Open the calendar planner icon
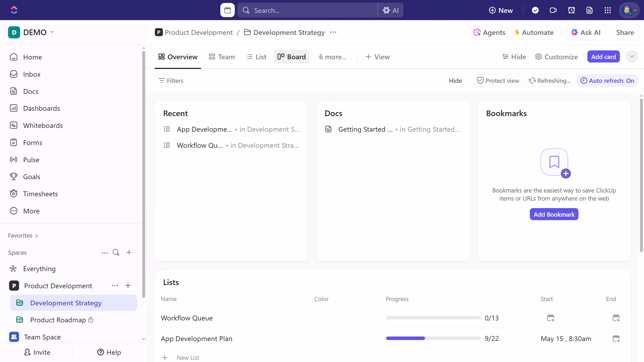Viewport: 644px width, 362px height. [x=227, y=10]
